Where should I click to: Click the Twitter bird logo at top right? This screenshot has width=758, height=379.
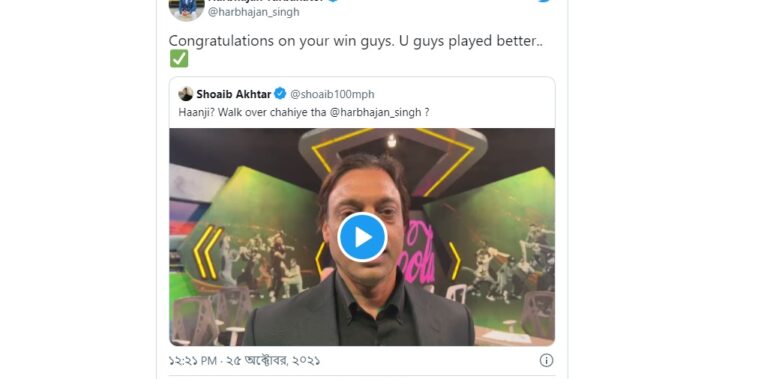pos(545,1)
